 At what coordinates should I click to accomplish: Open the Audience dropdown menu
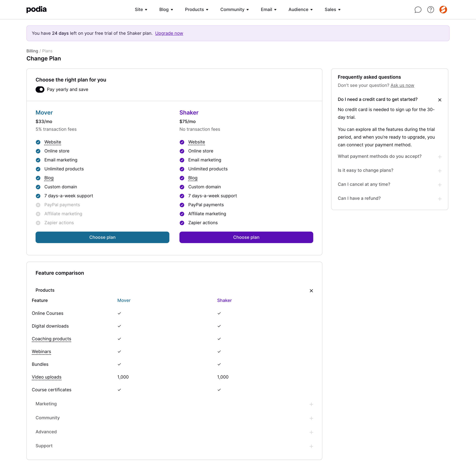(300, 10)
